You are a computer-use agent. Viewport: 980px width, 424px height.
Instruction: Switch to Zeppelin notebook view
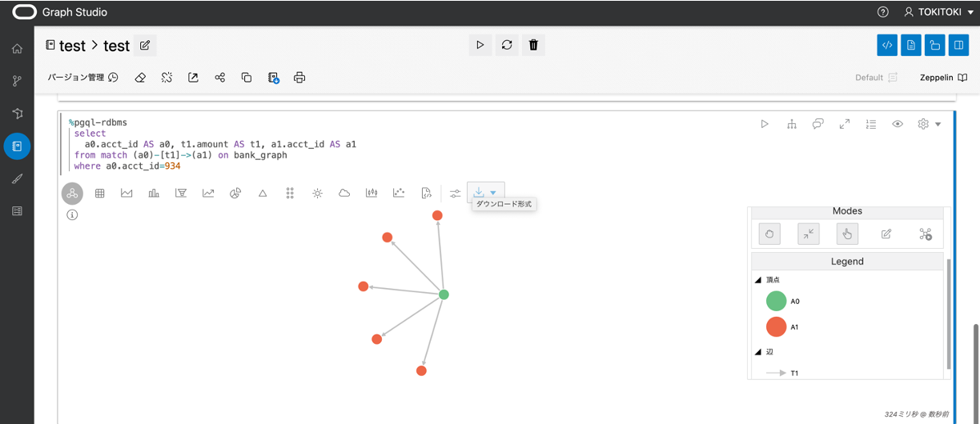[x=943, y=78]
